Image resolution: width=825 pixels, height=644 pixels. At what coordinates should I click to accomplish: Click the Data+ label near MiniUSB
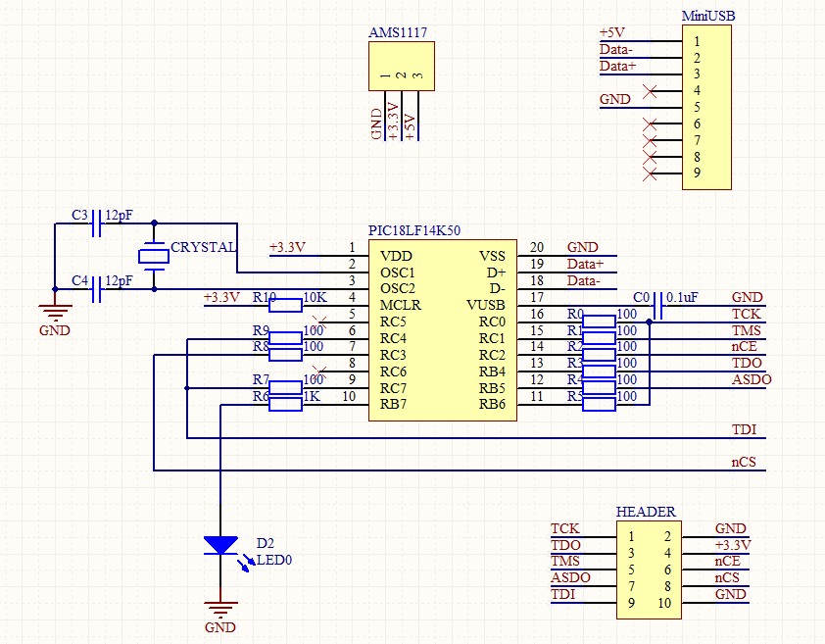618,66
